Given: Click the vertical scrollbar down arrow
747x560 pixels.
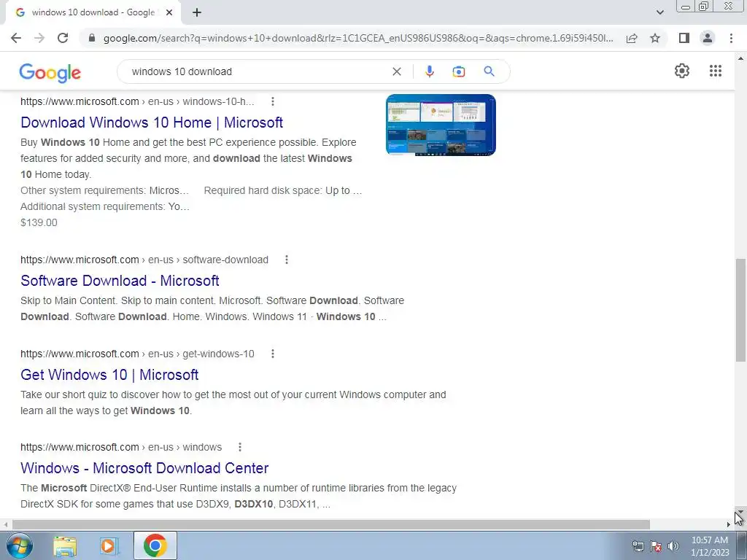Looking at the screenshot, I should 740,511.
